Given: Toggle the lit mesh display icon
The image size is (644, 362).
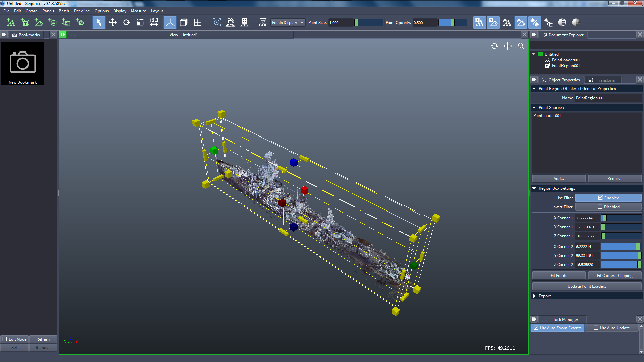Looking at the screenshot, I should pos(493,22).
